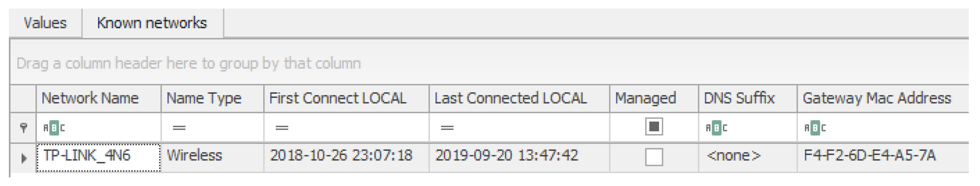Image resolution: width=980 pixels, height=186 pixels.
Task: Click the F4-F2-6D-E4-A5-7A gateway MAC cell
Action: click(869, 156)
